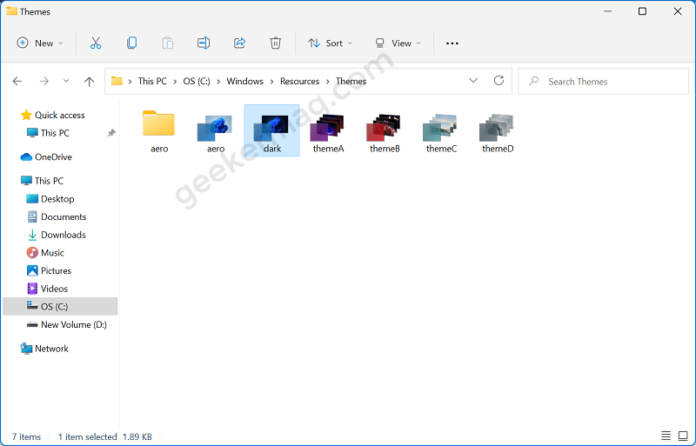Screen dimensions: 696x446
Task: Open Desktop in sidebar
Action: point(50,199)
